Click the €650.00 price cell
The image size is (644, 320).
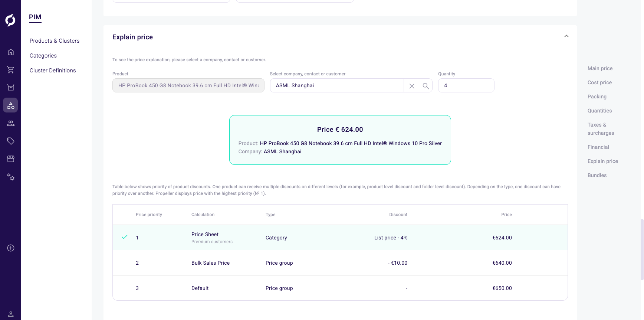click(x=502, y=288)
